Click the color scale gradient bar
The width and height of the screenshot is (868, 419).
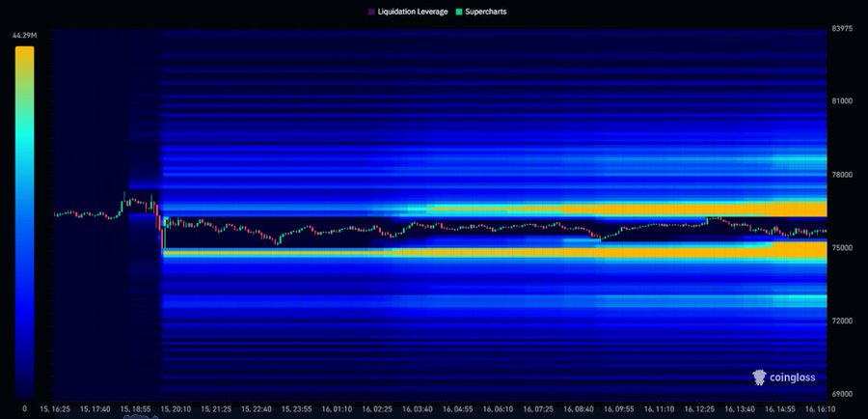pos(24,223)
